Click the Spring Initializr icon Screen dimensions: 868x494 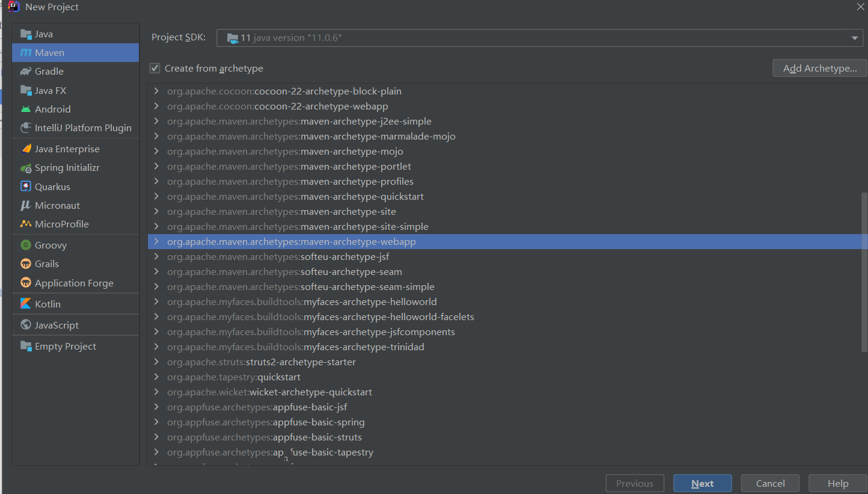[x=26, y=168]
